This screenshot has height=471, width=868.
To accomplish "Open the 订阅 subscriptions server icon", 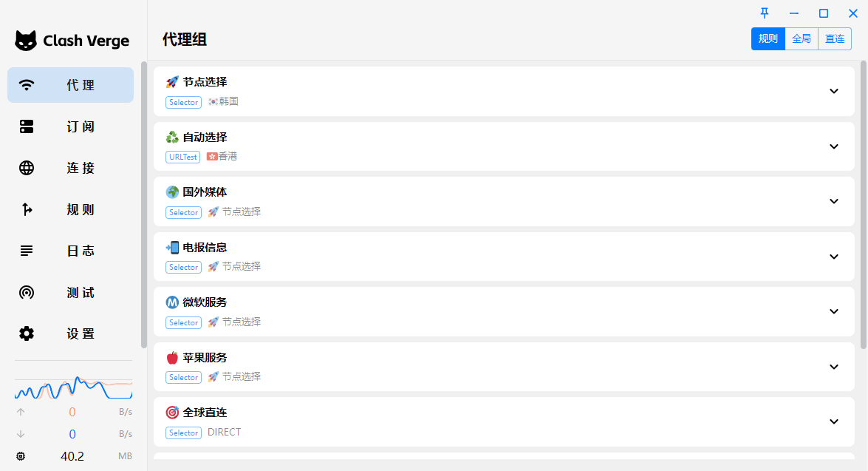I will coord(27,126).
